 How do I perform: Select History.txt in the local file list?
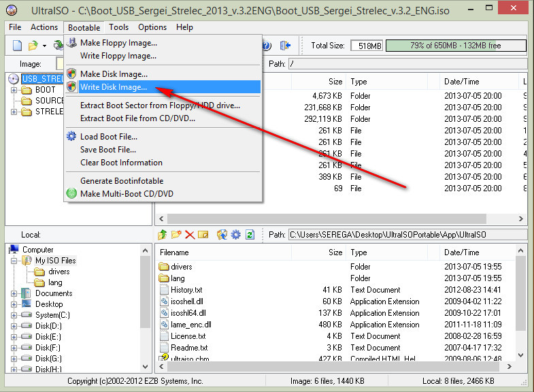186,289
